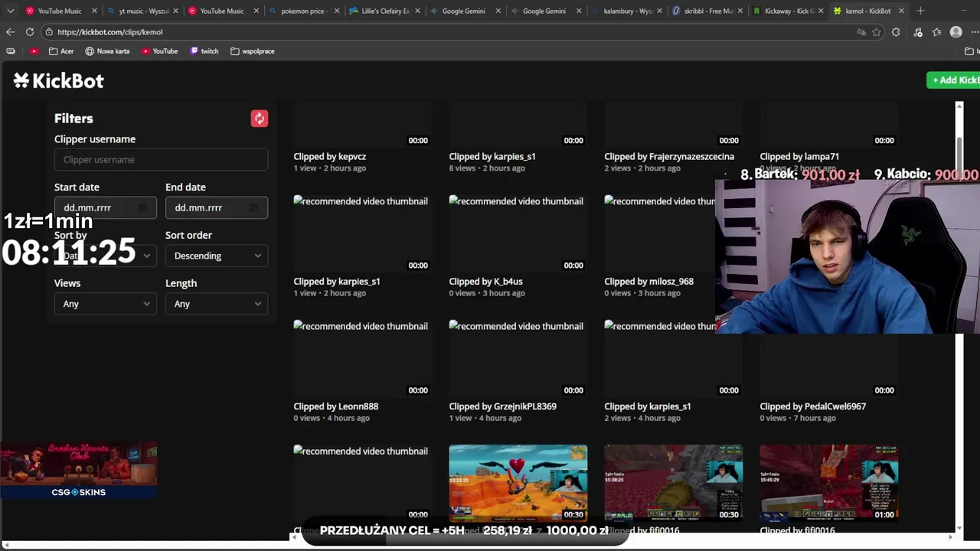Switch to the first Google Gemini tab
The image size is (980, 551).
pyautogui.click(x=465, y=11)
